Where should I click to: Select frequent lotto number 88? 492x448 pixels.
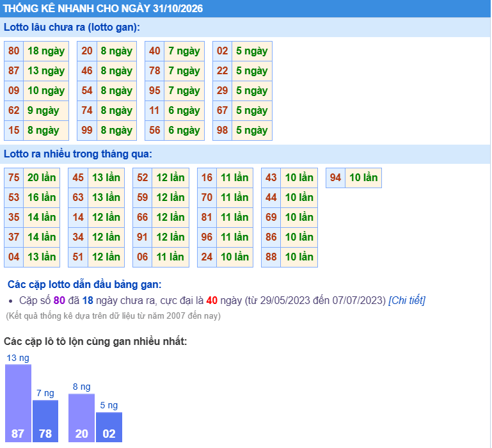pyautogui.click(x=271, y=257)
